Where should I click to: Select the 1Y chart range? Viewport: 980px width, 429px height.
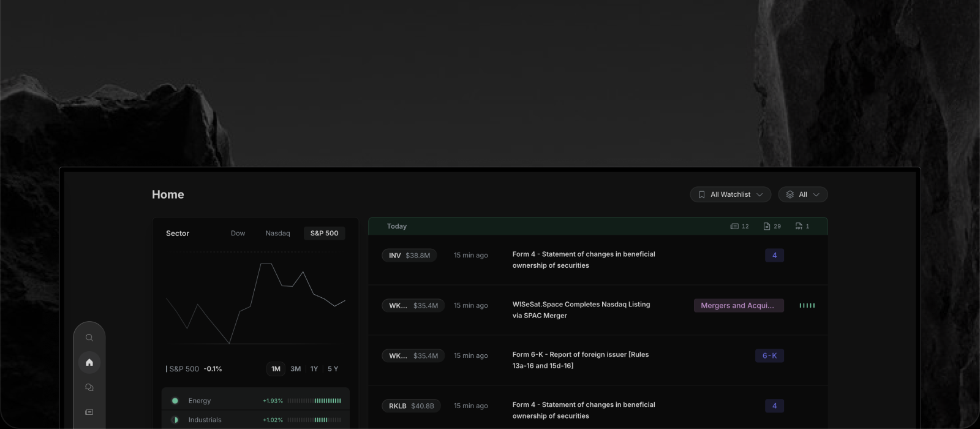pyautogui.click(x=314, y=369)
